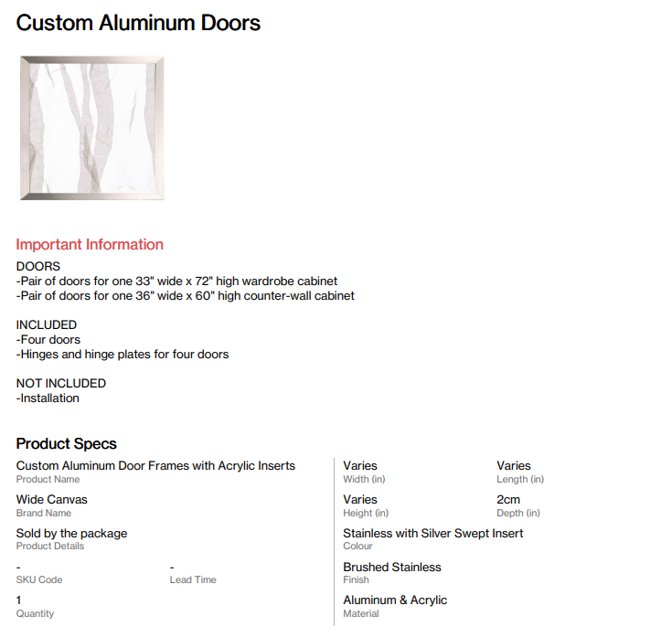672x637 pixels.
Task: Select the Custom Aluminum Door Frames product name
Action: 155,466
